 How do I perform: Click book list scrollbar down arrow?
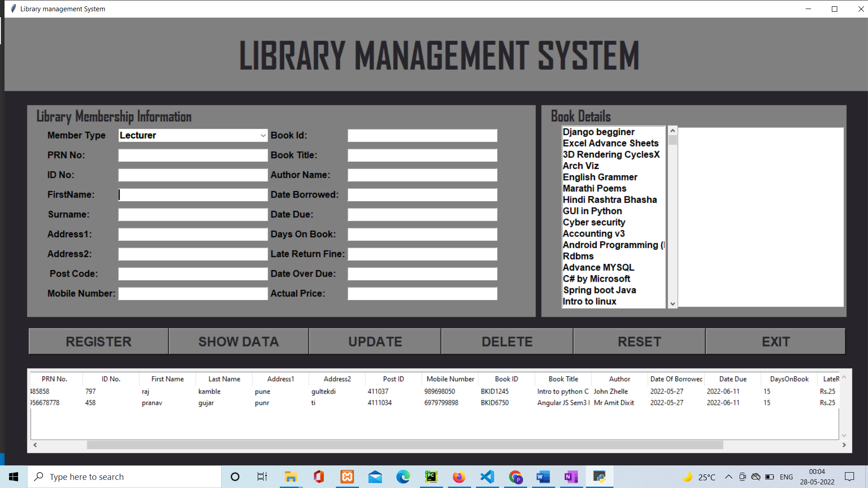pyautogui.click(x=673, y=304)
